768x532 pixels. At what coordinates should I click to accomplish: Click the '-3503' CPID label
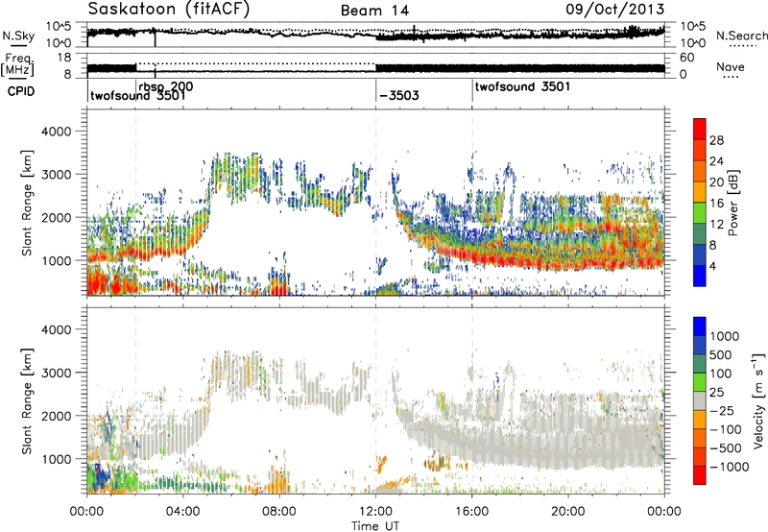399,95
